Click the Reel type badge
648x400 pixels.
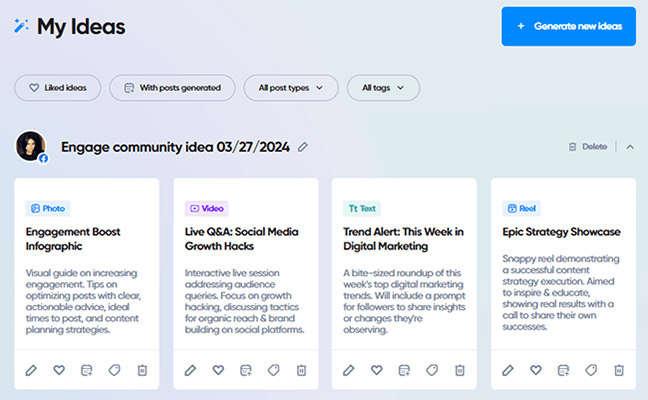click(x=522, y=208)
